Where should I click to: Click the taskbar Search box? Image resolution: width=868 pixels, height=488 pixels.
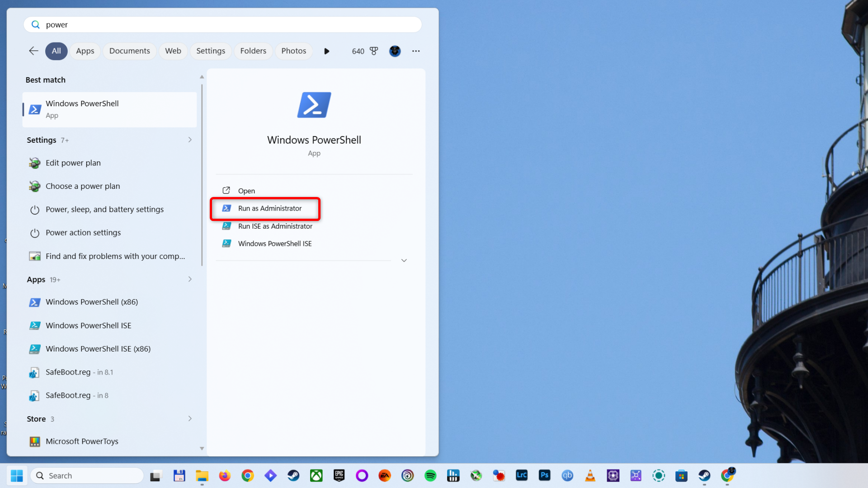pos(87,475)
